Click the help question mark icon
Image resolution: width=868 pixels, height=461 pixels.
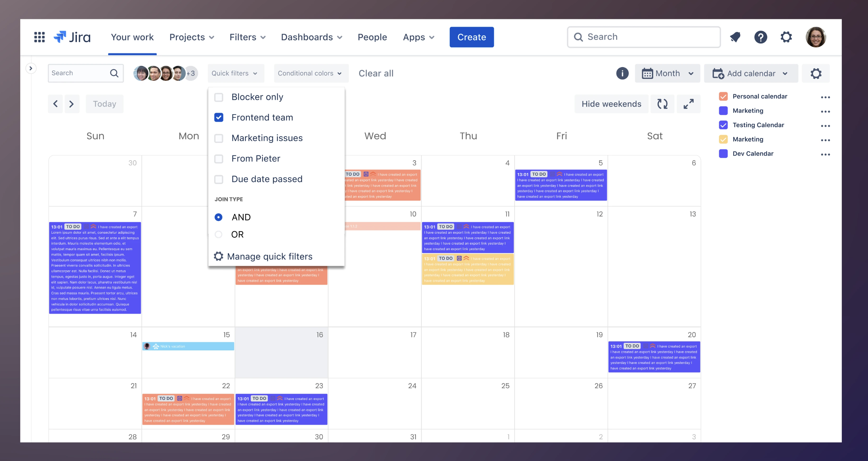761,37
